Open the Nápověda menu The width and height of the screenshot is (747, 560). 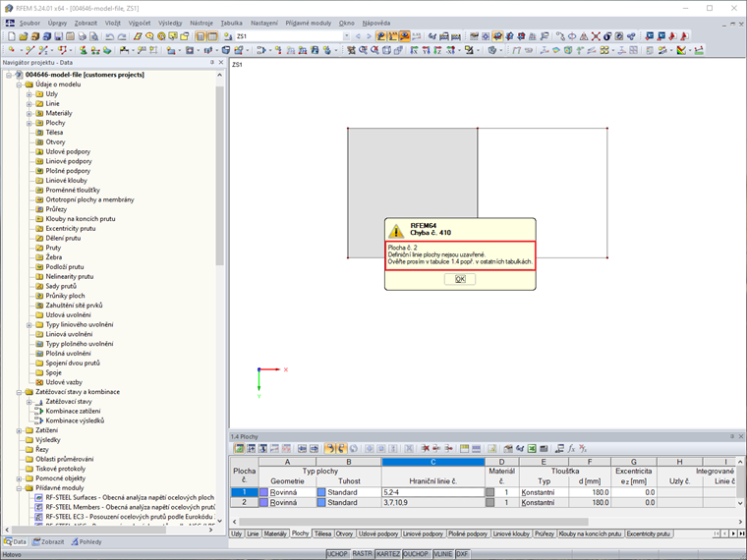point(375,23)
